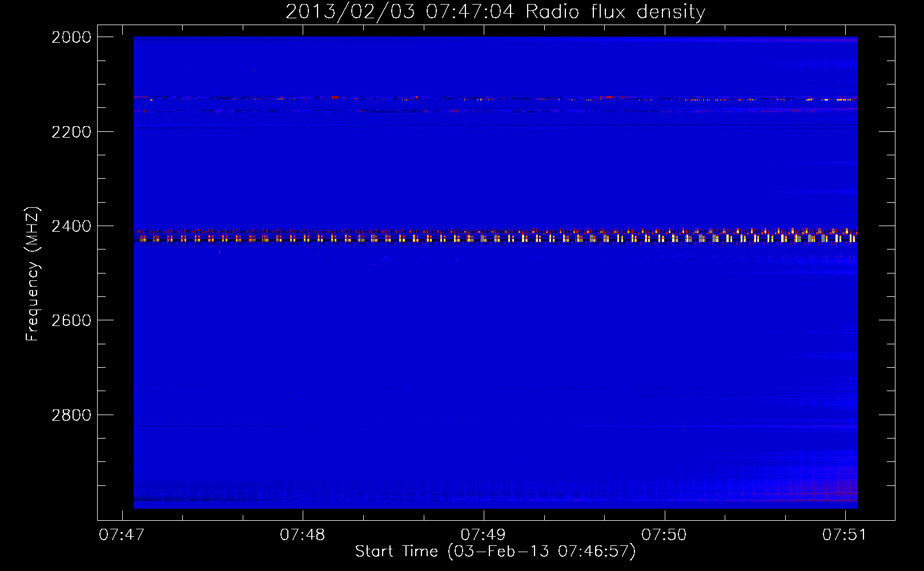Click the "Frequency (MHZ)" axis label
Screen dimensions: 924x571
(x=33, y=274)
